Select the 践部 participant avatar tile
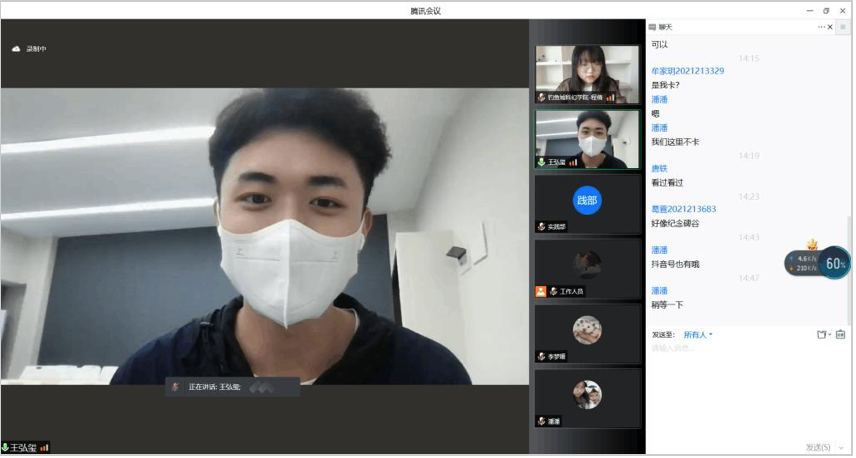Image resolution: width=856 pixels, height=458 pixels. click(587, 203)
